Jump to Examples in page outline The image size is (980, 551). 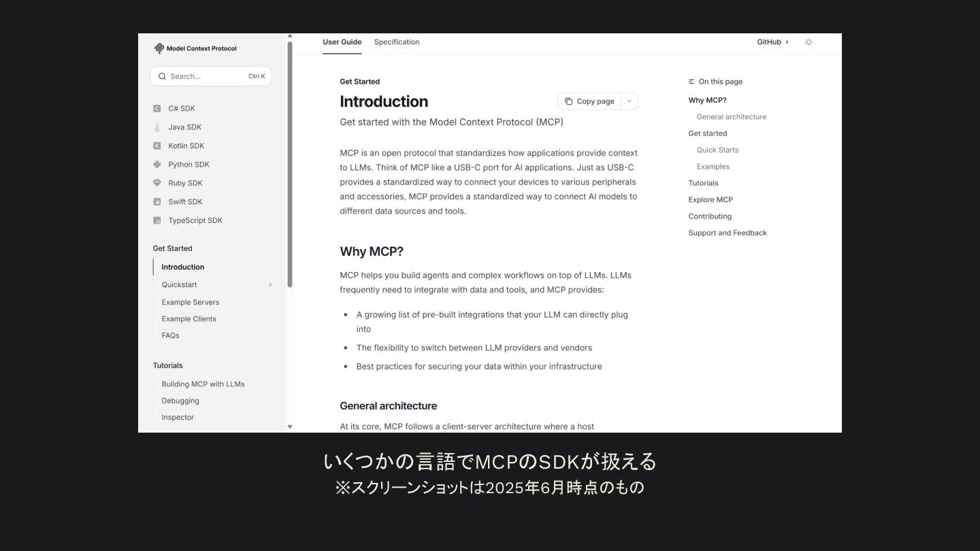pos(713,167)
